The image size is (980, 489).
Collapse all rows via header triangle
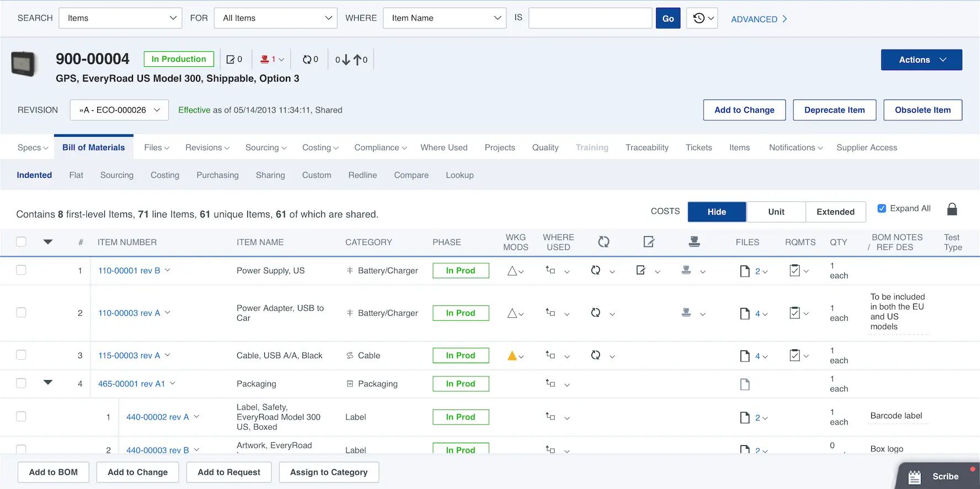48,241
